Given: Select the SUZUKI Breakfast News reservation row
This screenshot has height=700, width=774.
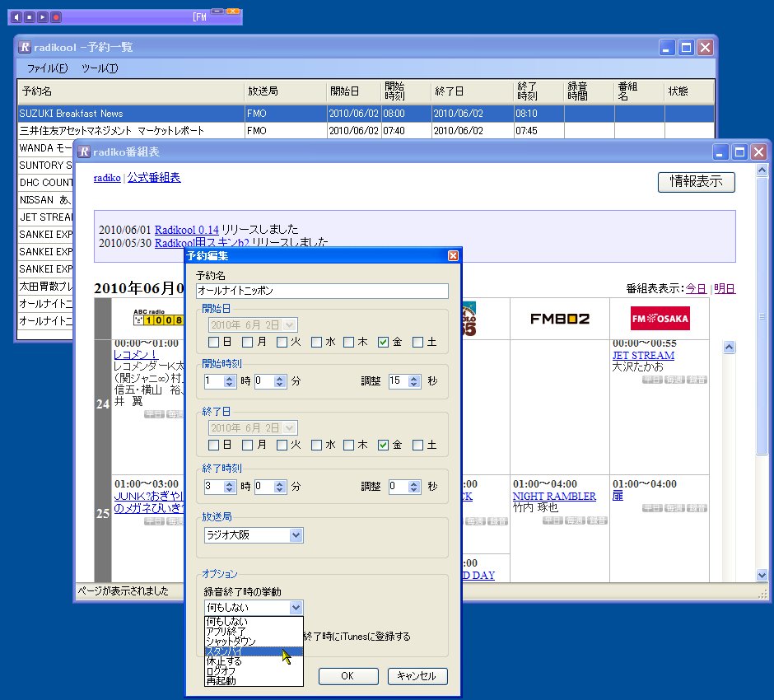Looking at the screenshot, I should (366, 114).
